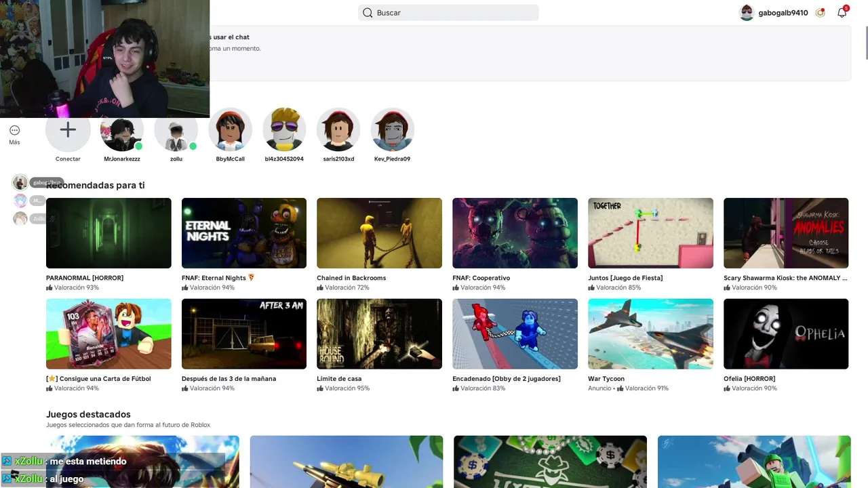Viewport: 868px width, 488px height.
Task: Click Valoración 83% under Encadenado
Action: point(479,388)
